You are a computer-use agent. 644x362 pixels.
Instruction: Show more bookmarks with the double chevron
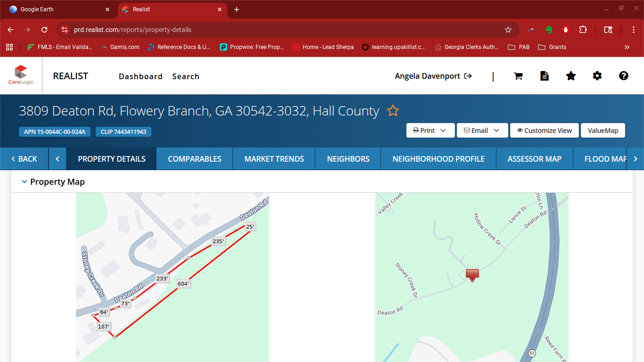click(627, 47)
